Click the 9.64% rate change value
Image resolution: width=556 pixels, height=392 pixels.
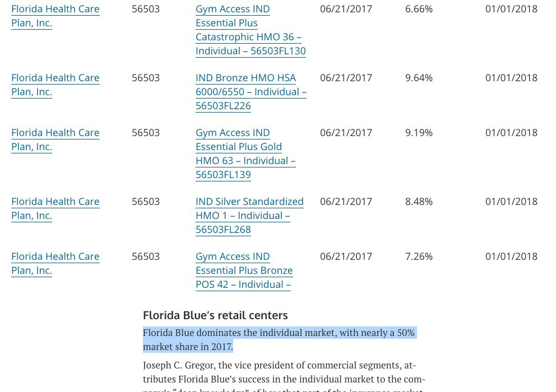[x=419, y=78]
